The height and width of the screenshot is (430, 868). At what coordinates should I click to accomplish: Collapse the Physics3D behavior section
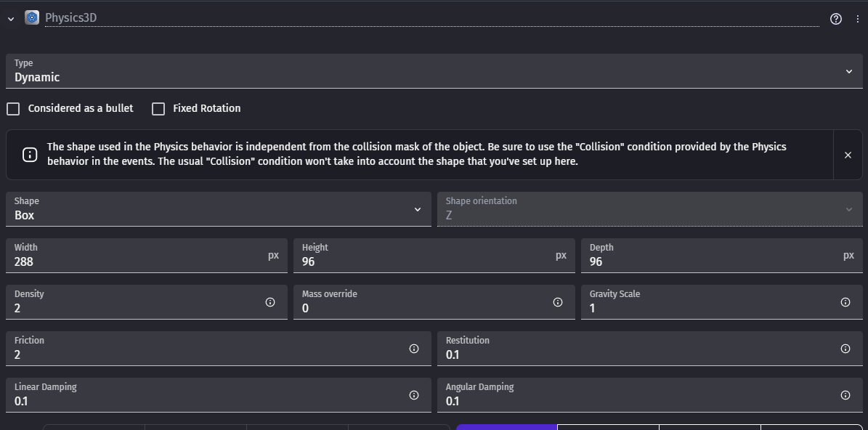pyautogui.click(x=11, y=19)
